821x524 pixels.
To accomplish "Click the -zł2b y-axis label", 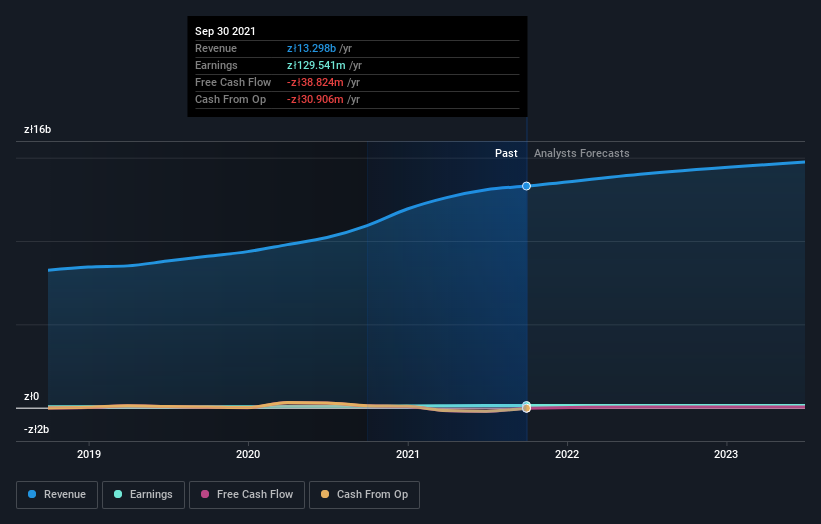I will [x=37, y=429].
